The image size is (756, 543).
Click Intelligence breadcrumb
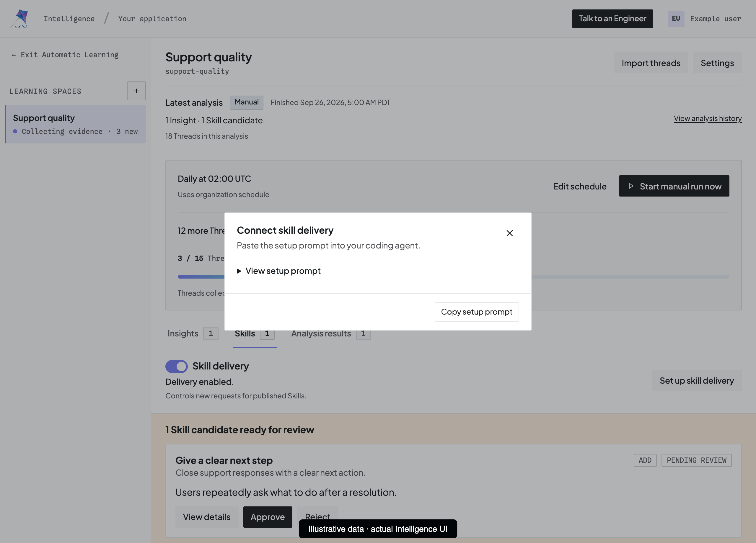[69, 19]
